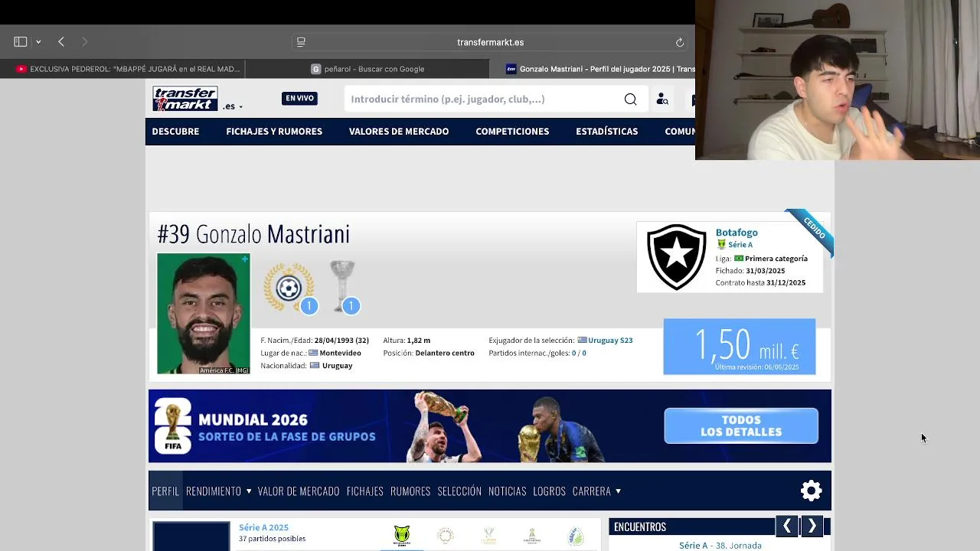Select the Brasileirão competition logo tab
Screen dimensions: 980x551
click(402, 536)
